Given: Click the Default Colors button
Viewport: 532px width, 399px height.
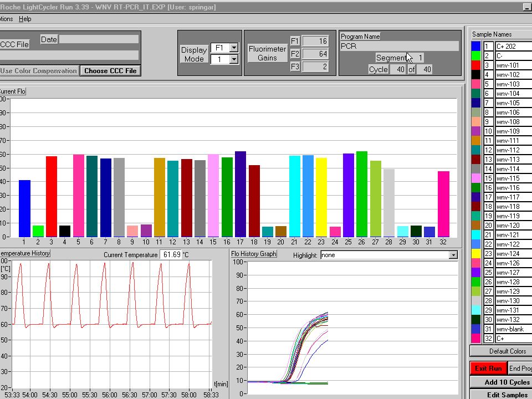Looking at the screenshot, I should (502, 351).
